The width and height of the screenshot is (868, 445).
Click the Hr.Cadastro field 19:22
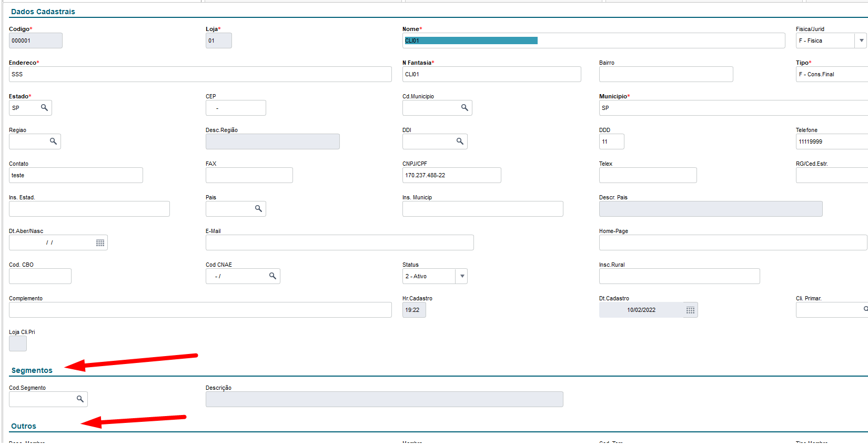coord(414,310)
